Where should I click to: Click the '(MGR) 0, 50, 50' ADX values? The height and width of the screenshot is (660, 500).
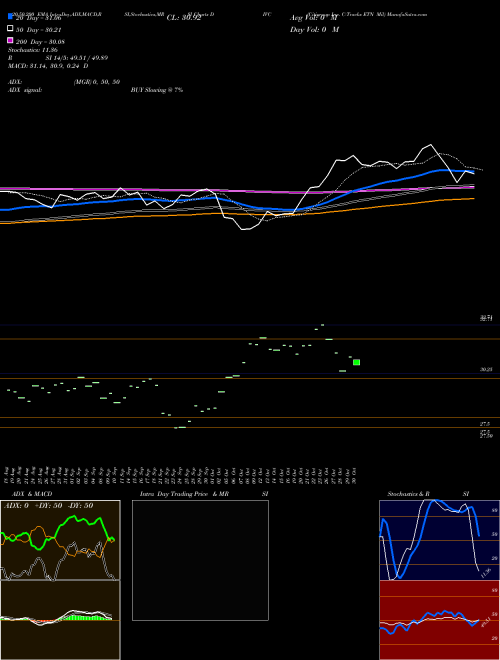96,82
